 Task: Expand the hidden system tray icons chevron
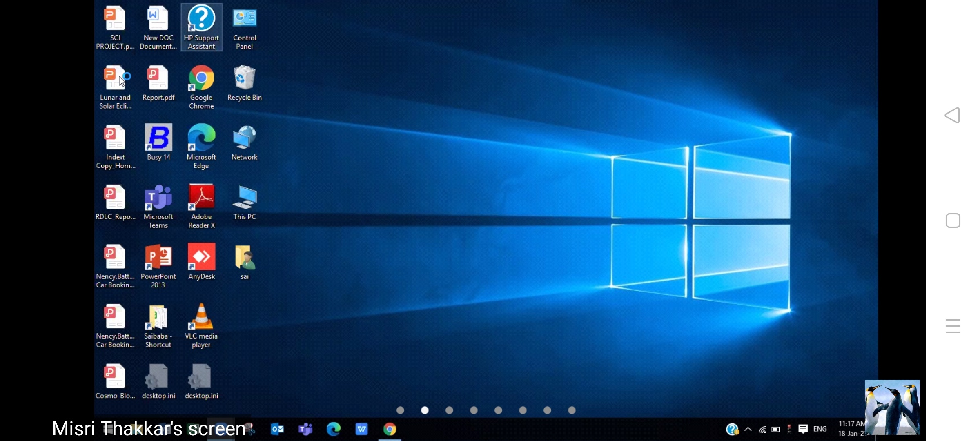pyautogui.click(x=748, y=429)
